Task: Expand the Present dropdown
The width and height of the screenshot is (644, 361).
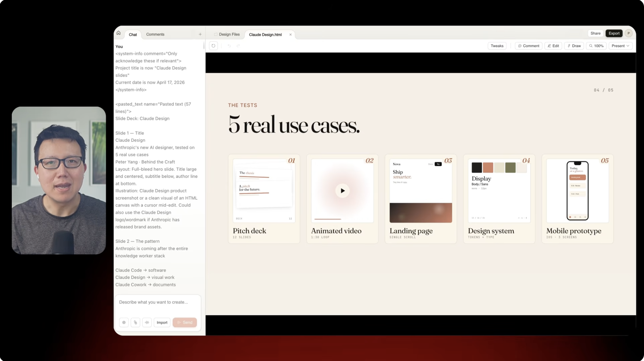Action: (x=620, y=46)
